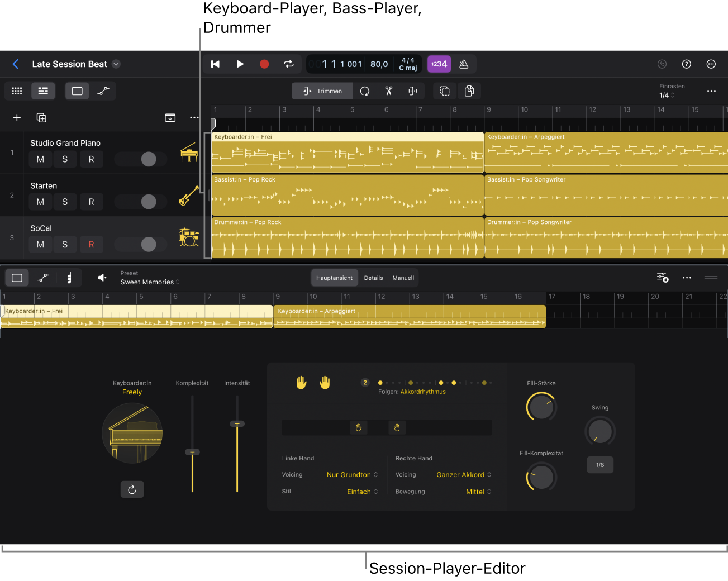728x581 pixels.
Task: Select the scissors split tool
Action: pos(389,91)
